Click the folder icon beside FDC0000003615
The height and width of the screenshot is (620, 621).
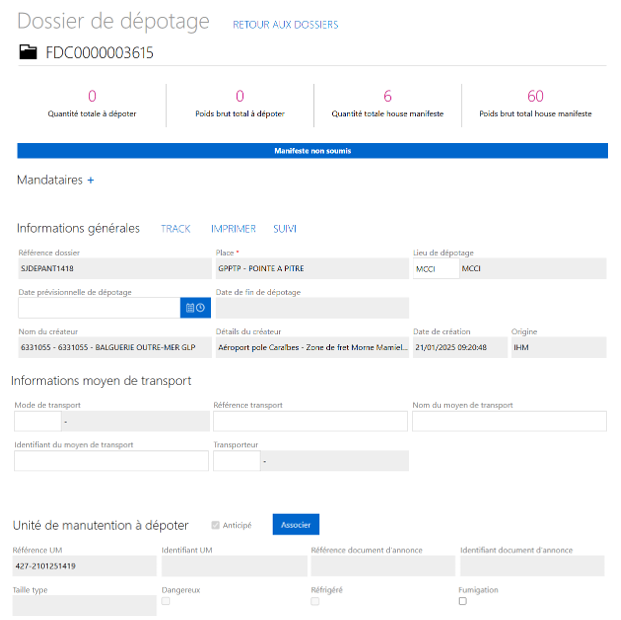28,53
